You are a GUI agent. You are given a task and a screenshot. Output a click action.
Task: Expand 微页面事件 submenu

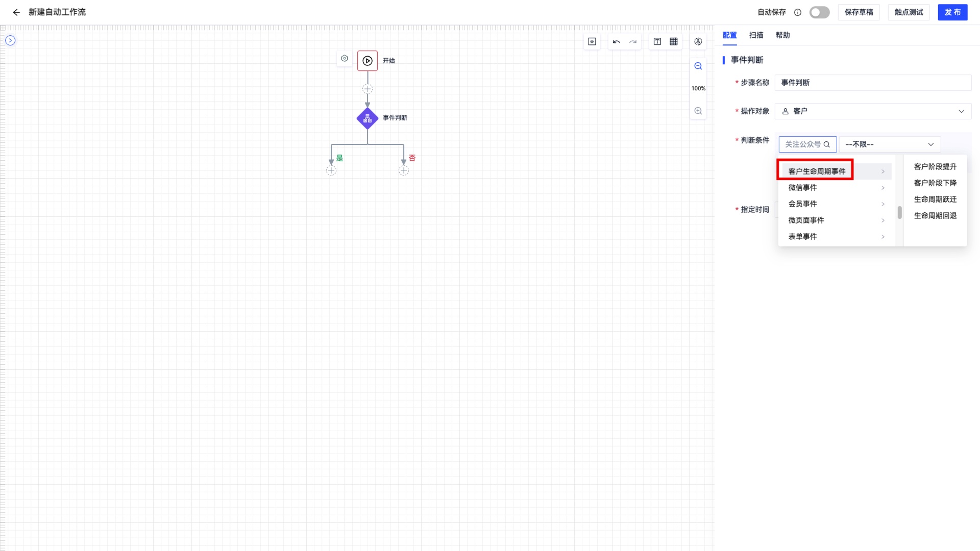pos(837,220)
